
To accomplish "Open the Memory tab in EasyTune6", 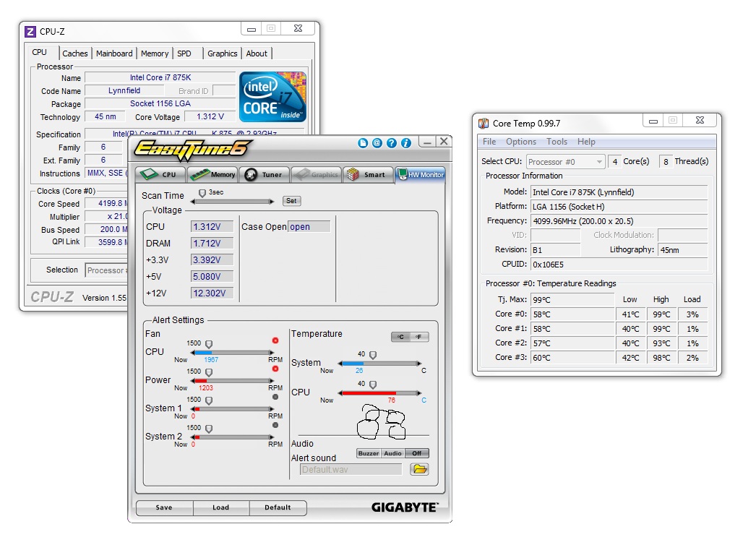I will pyautogui.click(x=213, y=175).
